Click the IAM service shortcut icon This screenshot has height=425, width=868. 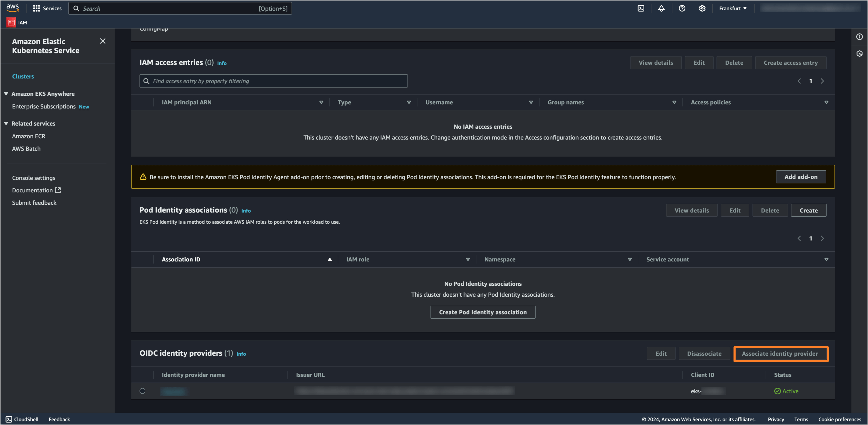(11, 23)
